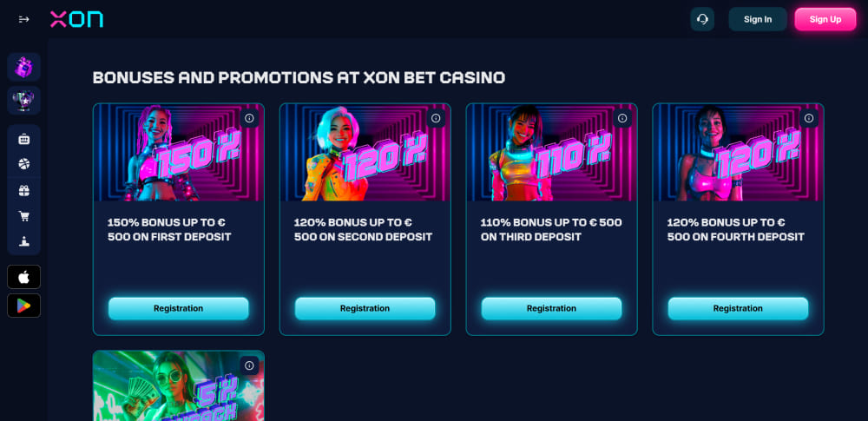Open the trophy tournaments icon

click(x=23, y=101)
